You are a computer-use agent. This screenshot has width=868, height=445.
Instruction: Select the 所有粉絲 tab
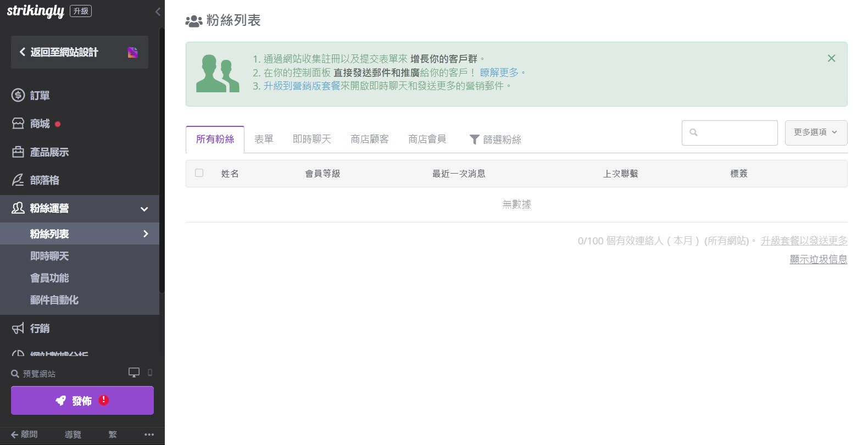(215, 140)
